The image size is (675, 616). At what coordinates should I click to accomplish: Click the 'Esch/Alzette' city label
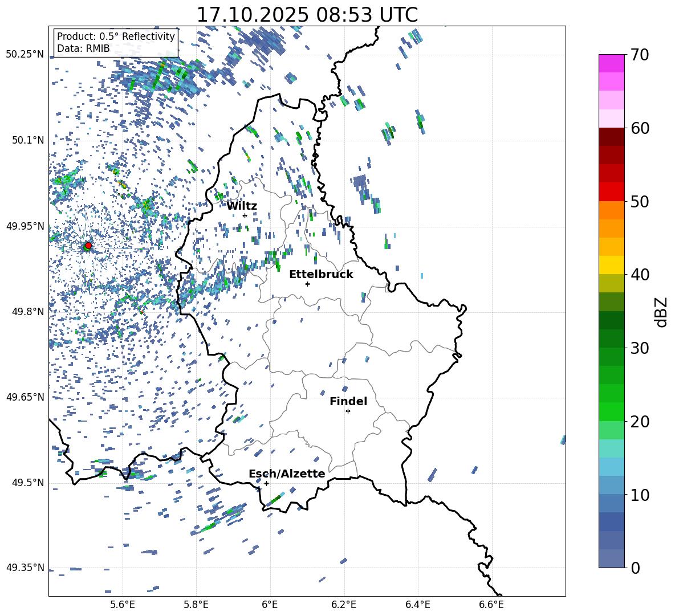[x=287, y=474]
